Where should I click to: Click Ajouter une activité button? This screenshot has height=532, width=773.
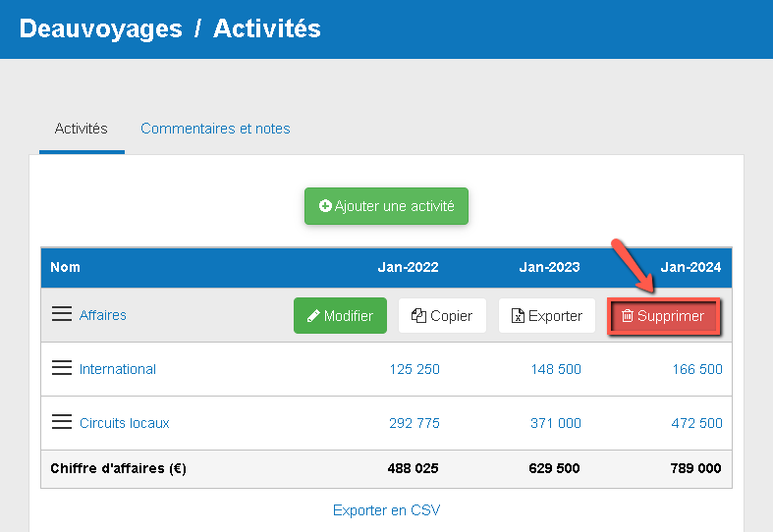coord(386,206)
